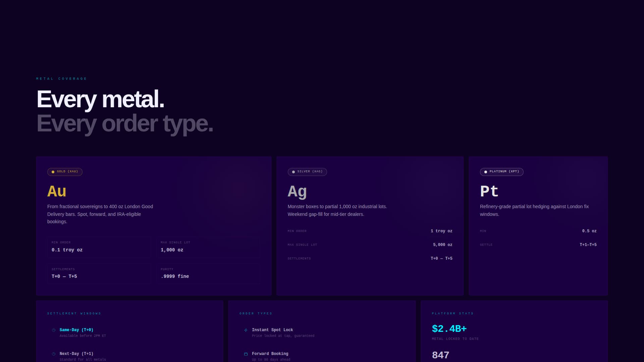Click the ORDER TYPES card label

tap(256, 314)
